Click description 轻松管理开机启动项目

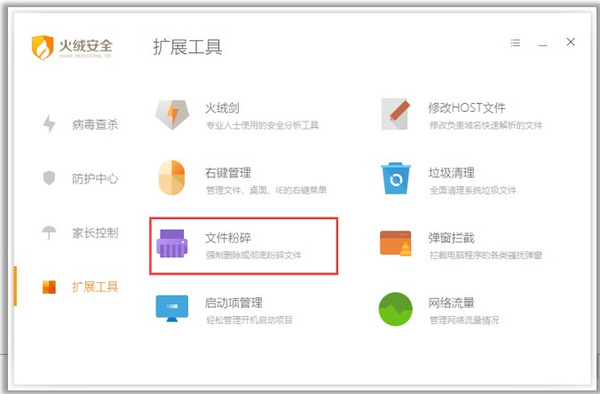249,320
